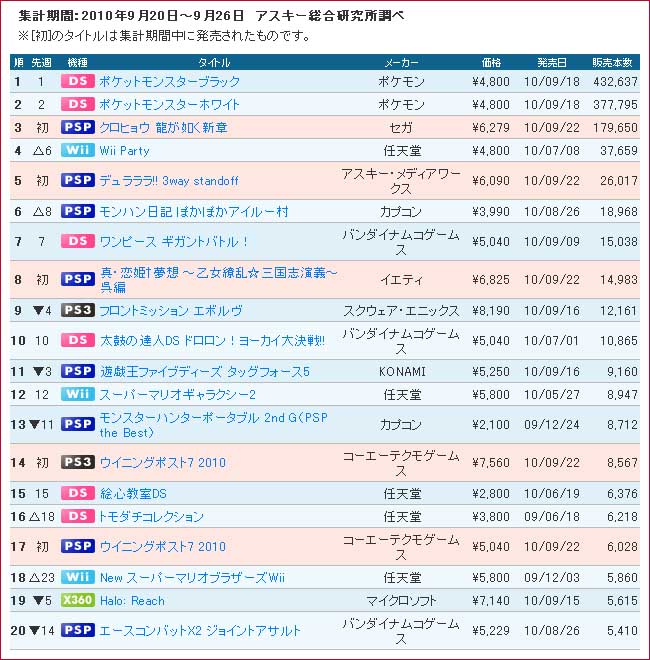Click DS badge beside ポケットモンスターブラック
This screenshot has height=660, width=650.
tap(78, 81)
